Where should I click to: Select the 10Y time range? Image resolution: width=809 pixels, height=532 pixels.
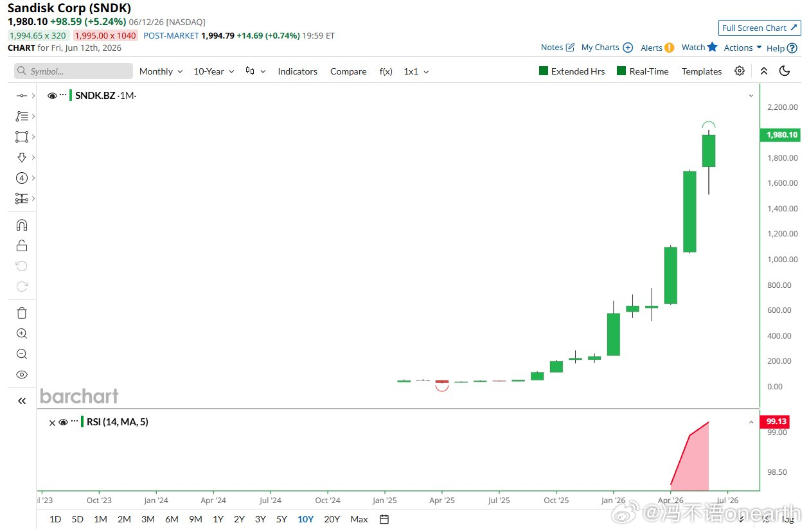(x=305, y=519)
